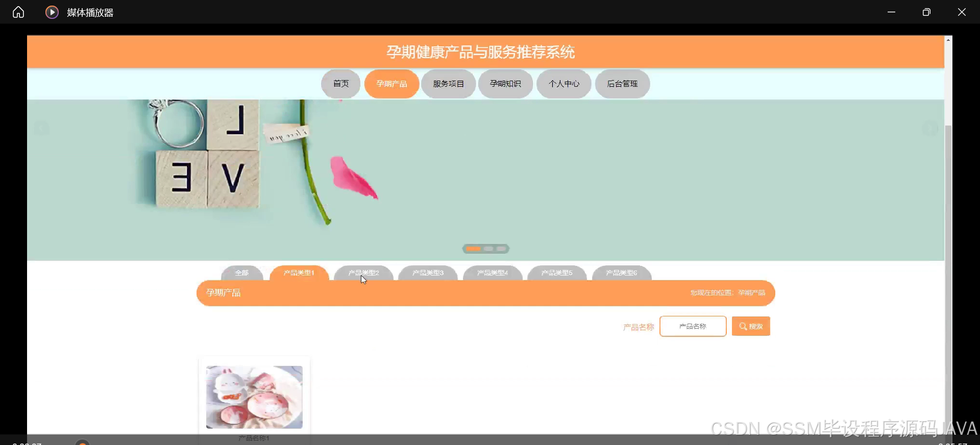
Task: Open the 首页 navigation tab
Action: [341, 84]
